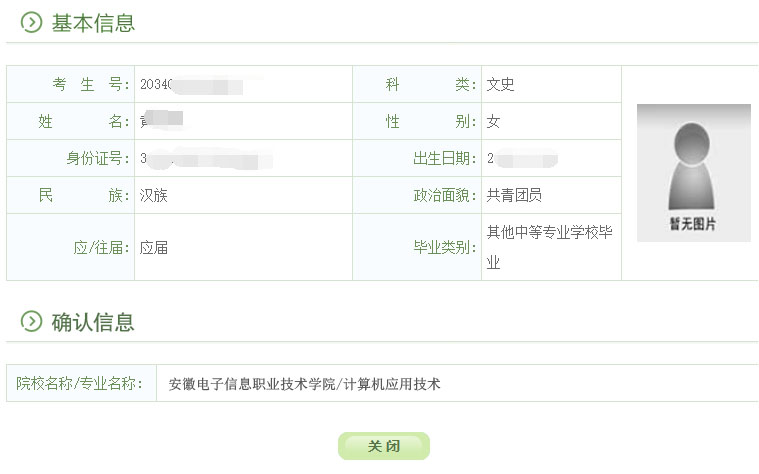Select the 共青团员 political status value
Screen dimensions: 759x474
514,196
